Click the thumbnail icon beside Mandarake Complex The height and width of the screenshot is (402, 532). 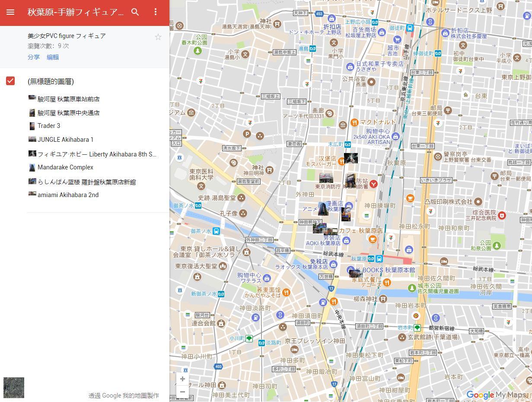32,167
